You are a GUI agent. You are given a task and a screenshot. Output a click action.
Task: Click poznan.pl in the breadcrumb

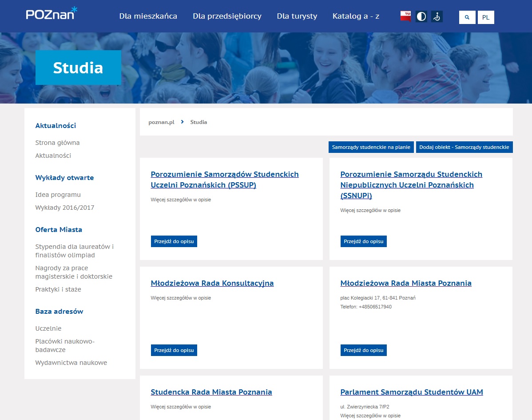click(x=161, y=122)
